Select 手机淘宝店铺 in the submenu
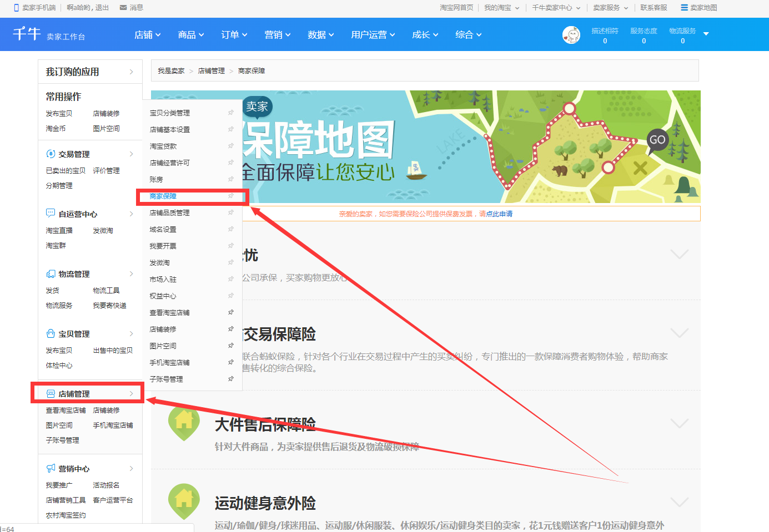 click(170, 363)
